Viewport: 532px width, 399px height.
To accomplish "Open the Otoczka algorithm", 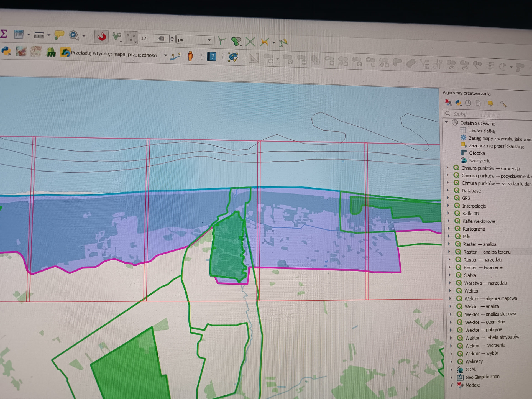I will [x=477, y=153].
